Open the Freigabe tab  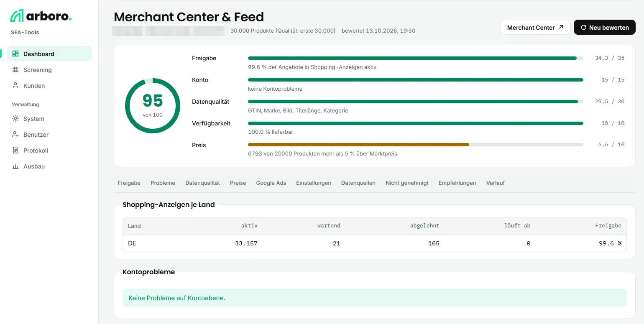(x=129, y=183)
